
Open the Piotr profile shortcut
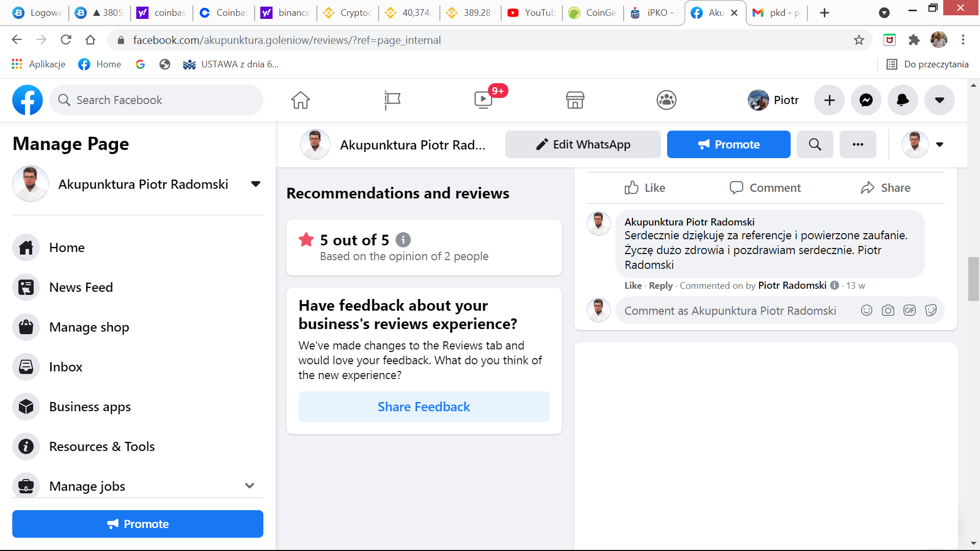click(773, 100)
